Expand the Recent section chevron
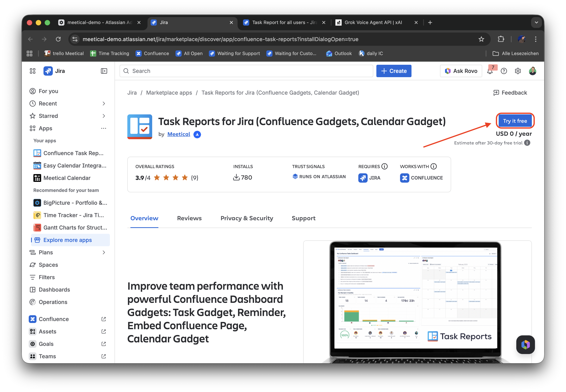Viewport: 566px width, 392px height. [x=104, y=103]
